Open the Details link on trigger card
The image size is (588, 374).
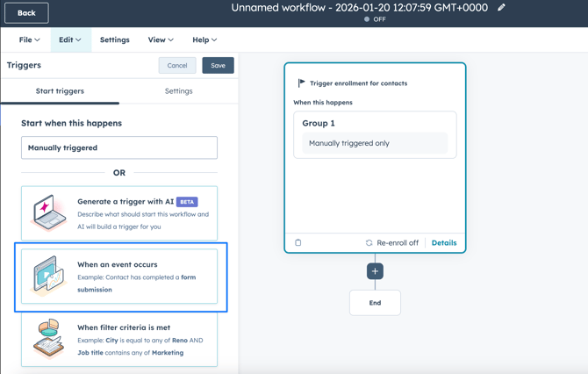tap(443, 243)
